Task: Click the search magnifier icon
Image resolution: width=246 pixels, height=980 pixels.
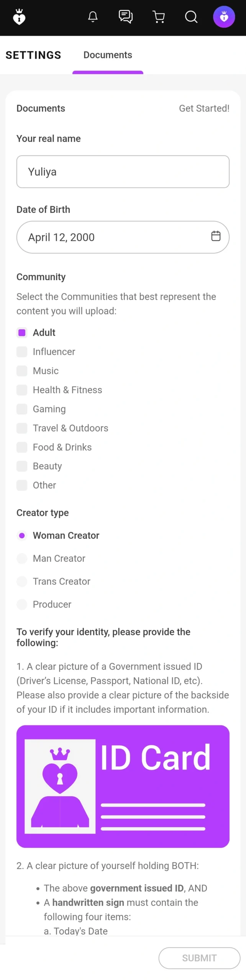Action: 191,17
